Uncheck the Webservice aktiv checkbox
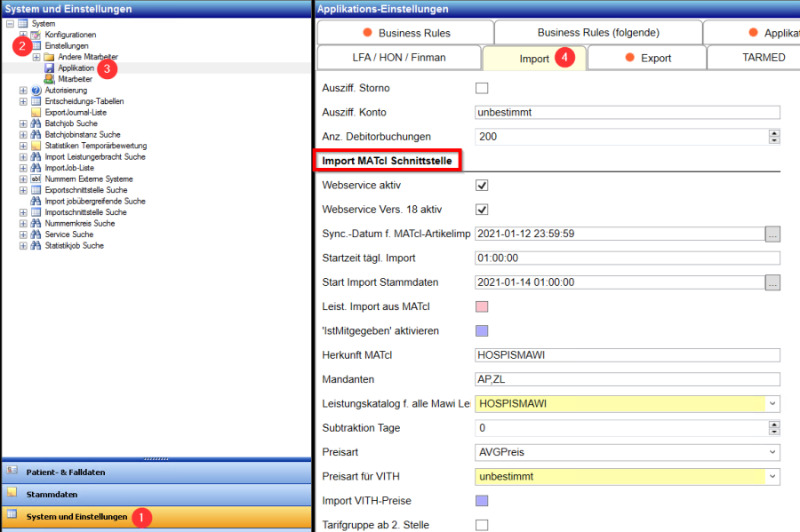The height and width of the screenshot is (532, 800). click(x=482, y=185)
